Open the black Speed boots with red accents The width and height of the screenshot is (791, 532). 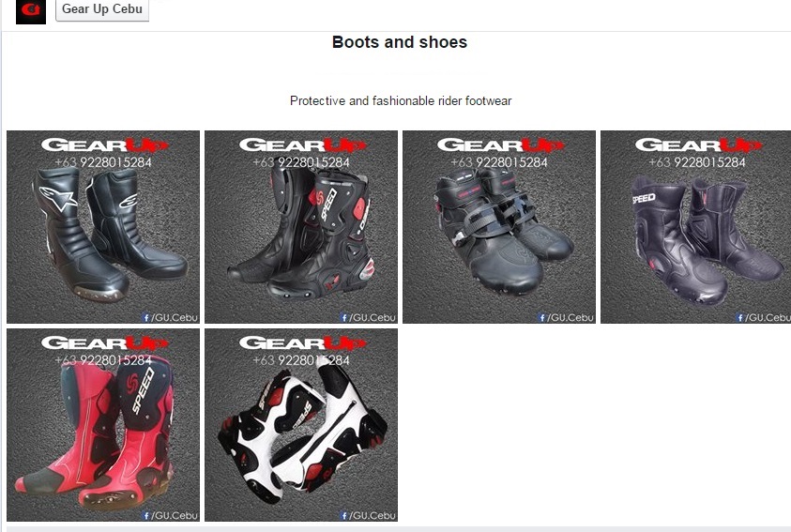301,227
